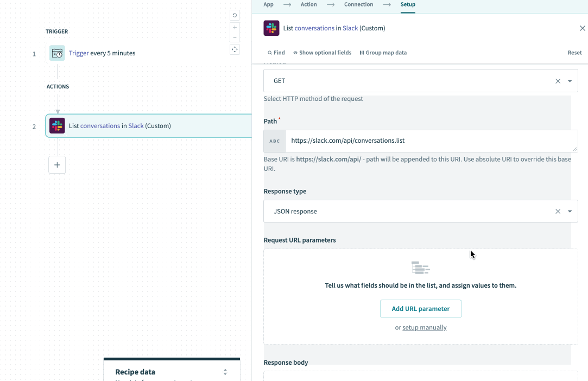Image resolution: width=588 pixels, height=381 pixels.
Task: Zoom in with the plus control on the canvas
Action: coord(235,27)
